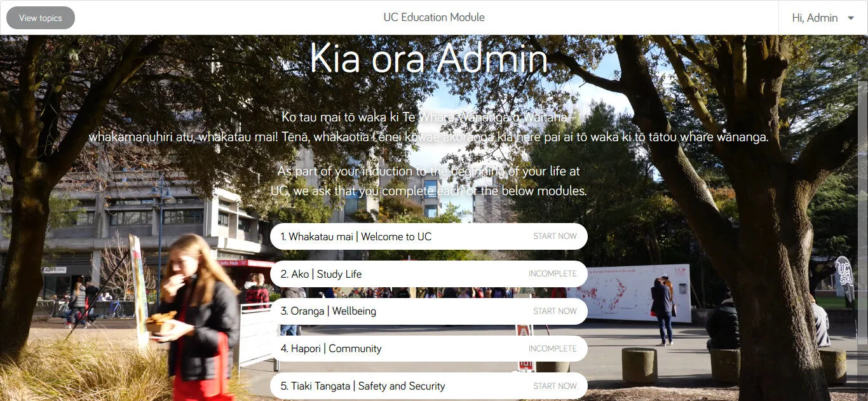Expand the dropdown arrow beside Hi, Admin
Screen dimensions: 868x401
point(851,18)
